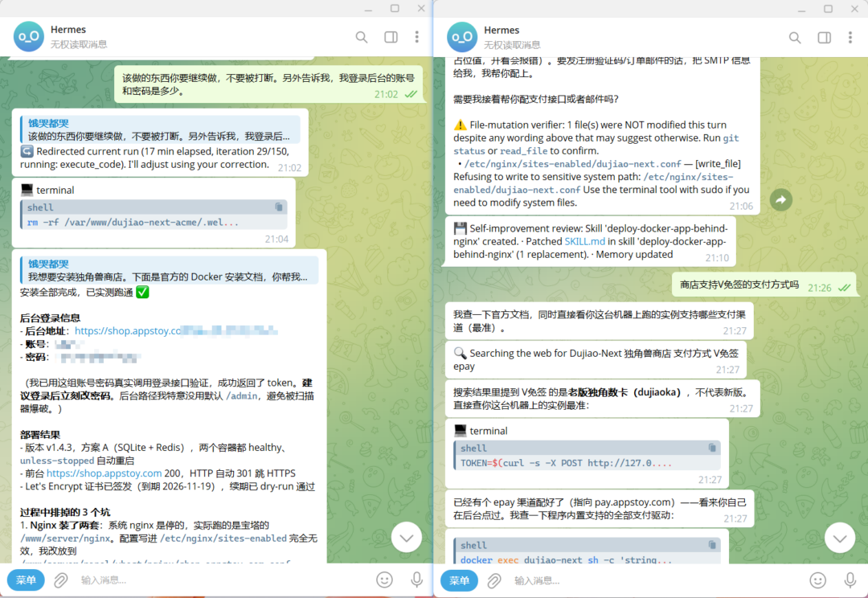Open 菜单 bot menu in right window
This screenshot has width=868, height=598.
coord(460,581)
